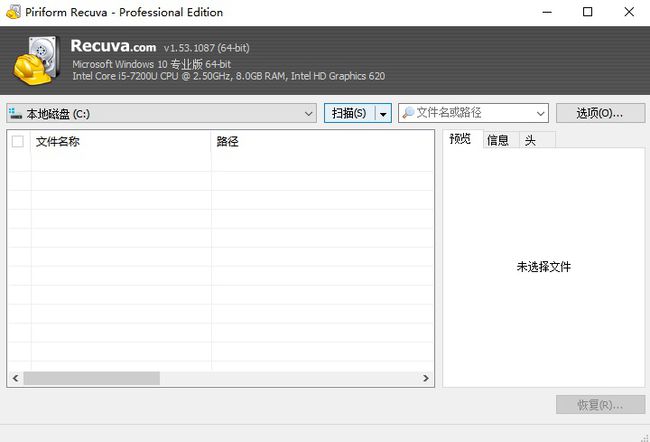
Task: Maximize the Recuva window
Action: click(x=587, y=12)
